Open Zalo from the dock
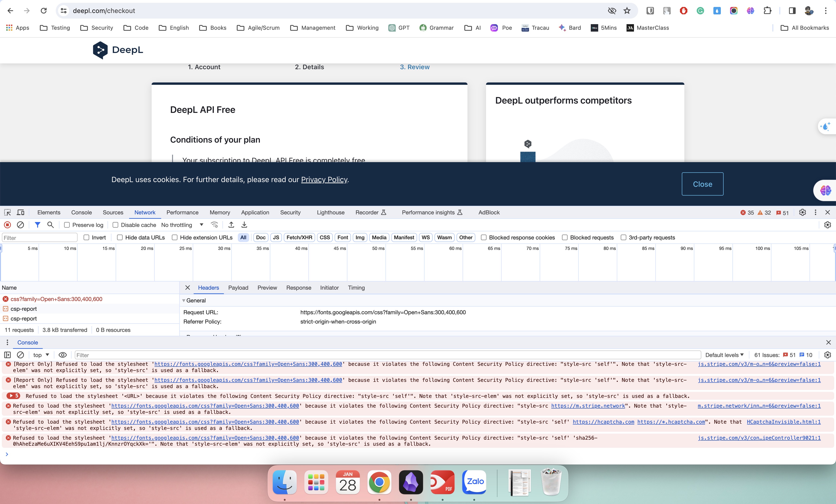This screenshot has height=504, width=836. (x=474, y=482)
